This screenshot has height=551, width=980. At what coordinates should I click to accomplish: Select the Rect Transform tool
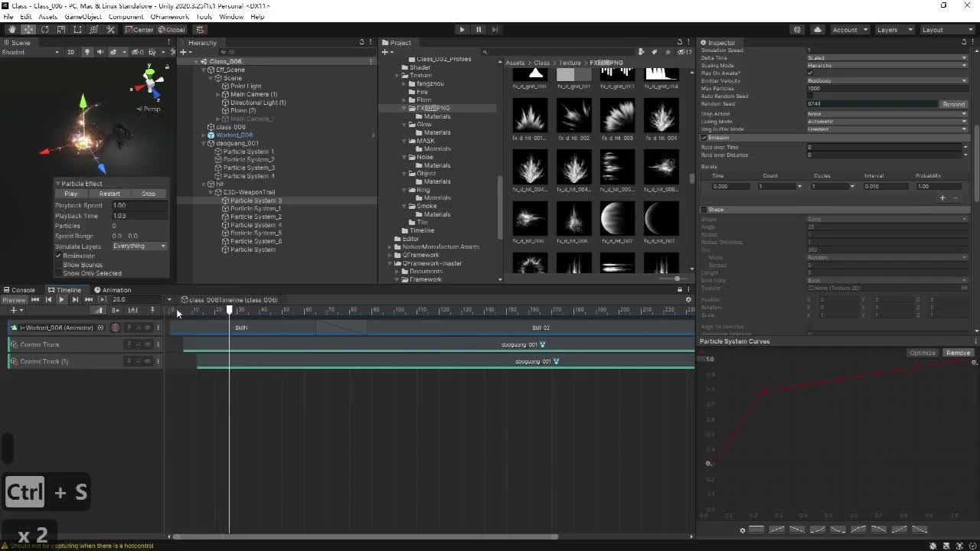[x=77, y=30]
